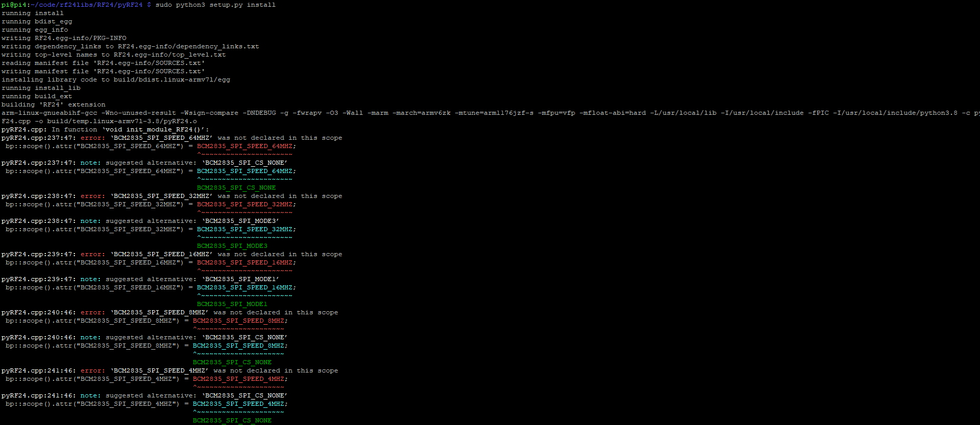This screenshot has height=425, width=980.
Task: Click the 'running build_ext' line
Action: point(37,96)
